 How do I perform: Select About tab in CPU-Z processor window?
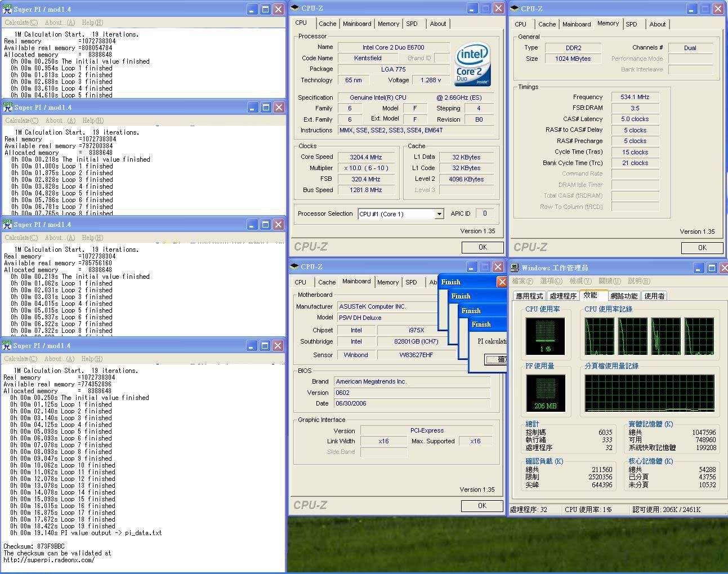click(x=438, y=24)
